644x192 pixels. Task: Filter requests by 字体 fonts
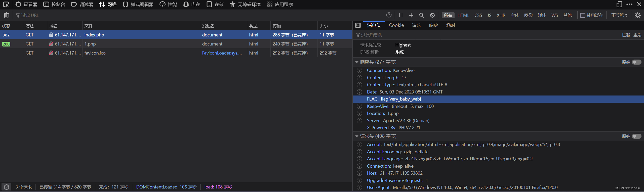pos(515,15)
